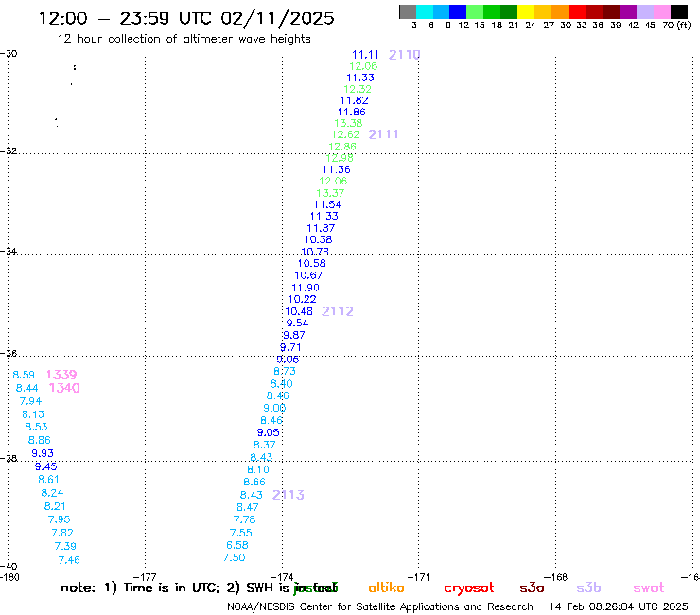The image size is (700, 615).
Task: Click the wave height value '13.38'
Action: pos(348,123)
